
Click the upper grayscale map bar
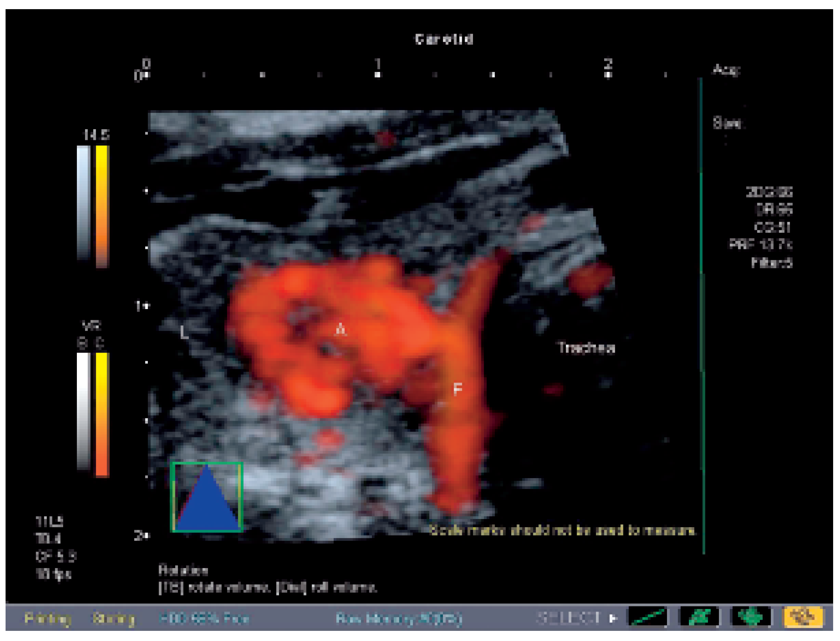(x=84, y=202)
